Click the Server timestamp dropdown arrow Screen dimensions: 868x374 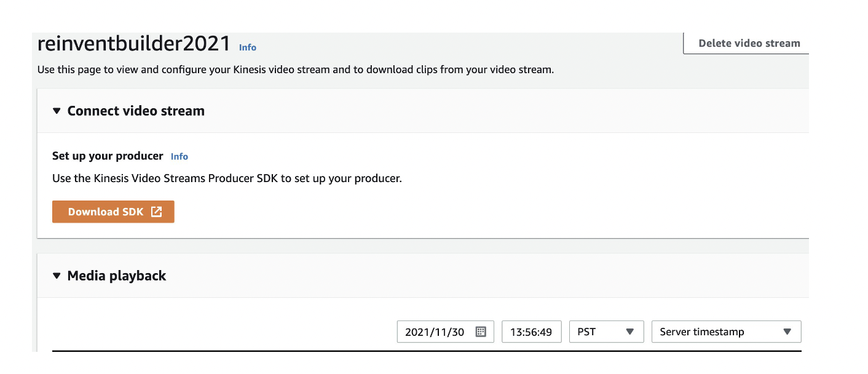point(787,332)
